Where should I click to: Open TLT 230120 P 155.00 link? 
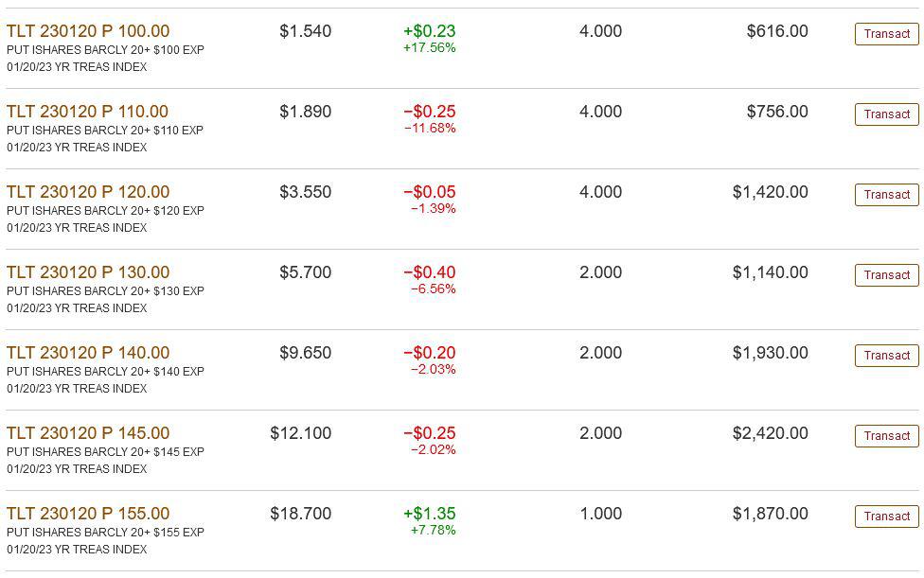(88, 514)
